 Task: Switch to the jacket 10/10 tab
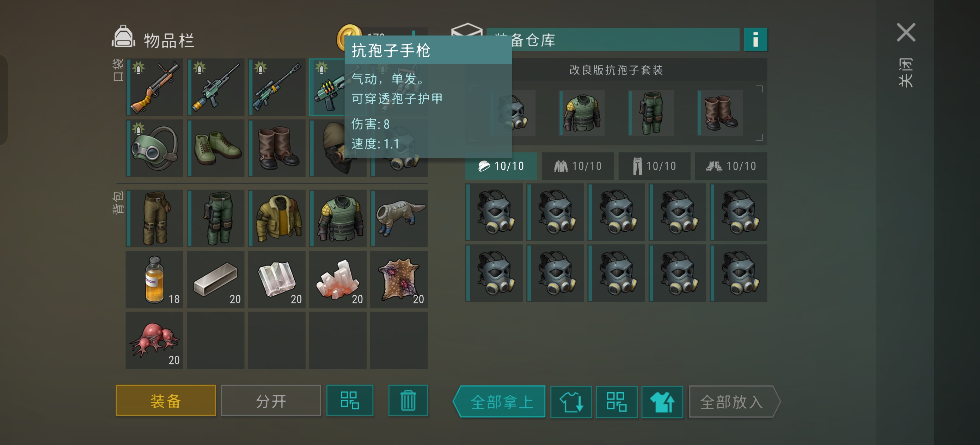click(x=577, y=166)
